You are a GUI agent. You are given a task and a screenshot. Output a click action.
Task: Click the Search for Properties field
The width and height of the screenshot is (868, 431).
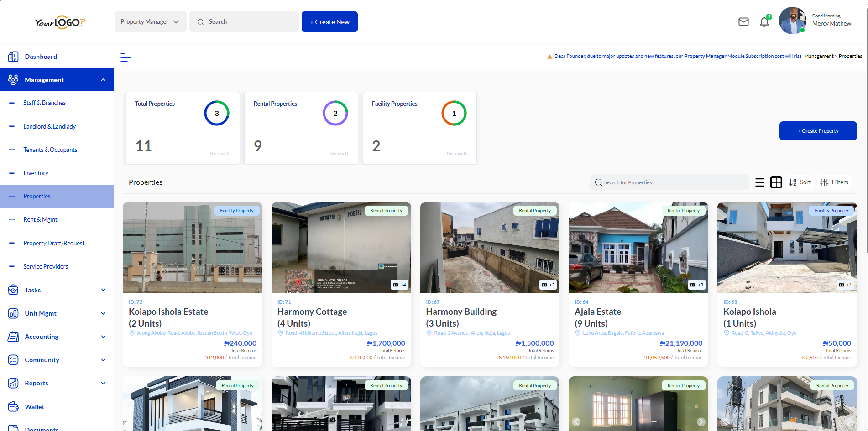(669, 182)
